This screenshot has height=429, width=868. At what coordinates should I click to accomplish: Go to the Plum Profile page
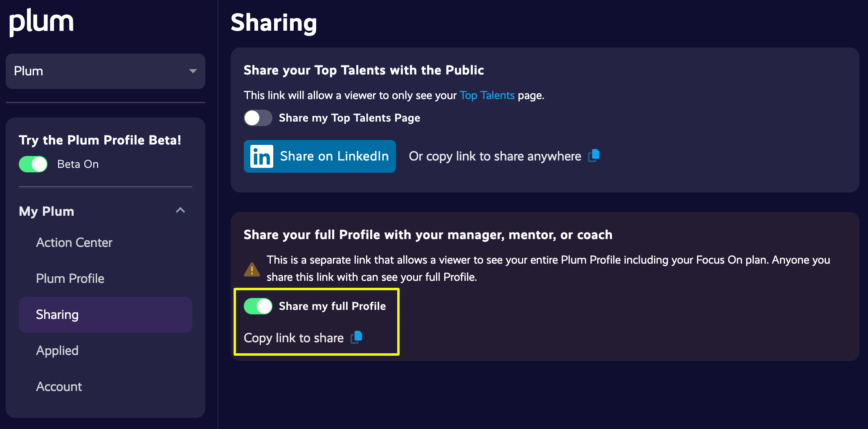pyautogui.click(x=70, y=278)
